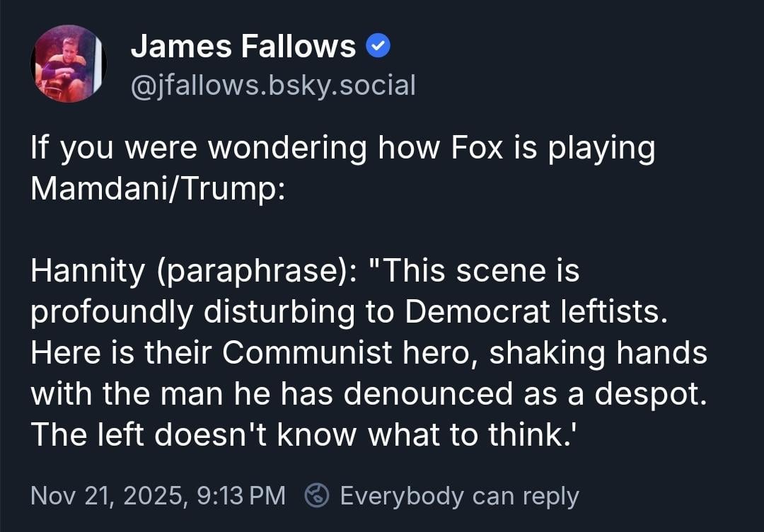The image size is (764, 532).
Task: Click the "Everybody can reply" label
Action: click(459, 495)
